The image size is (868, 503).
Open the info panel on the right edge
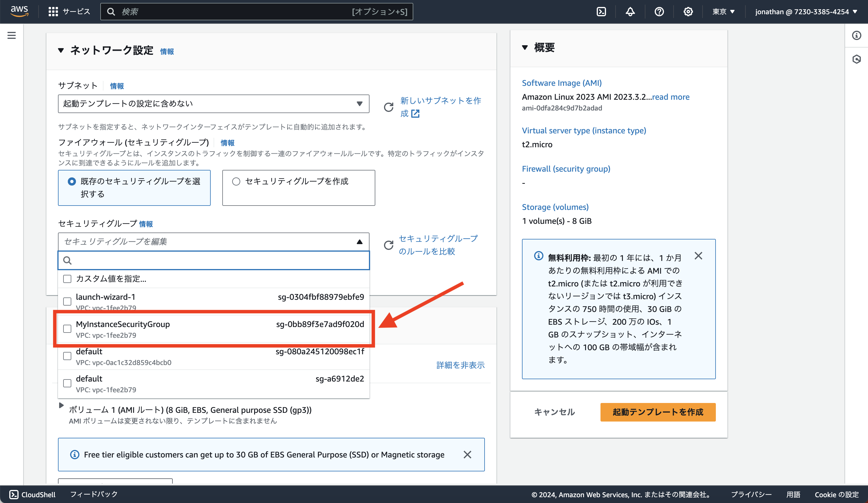[x=857, y=35]
